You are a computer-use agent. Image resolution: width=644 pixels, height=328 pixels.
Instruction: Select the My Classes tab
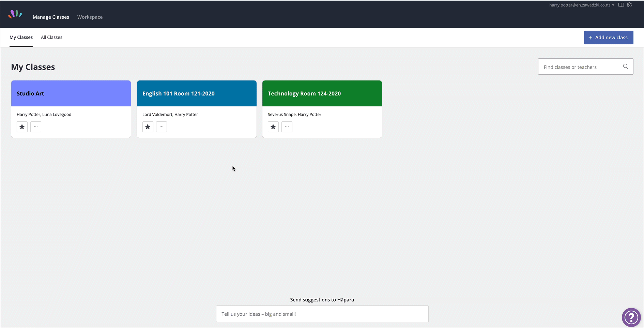click(21, 38)
